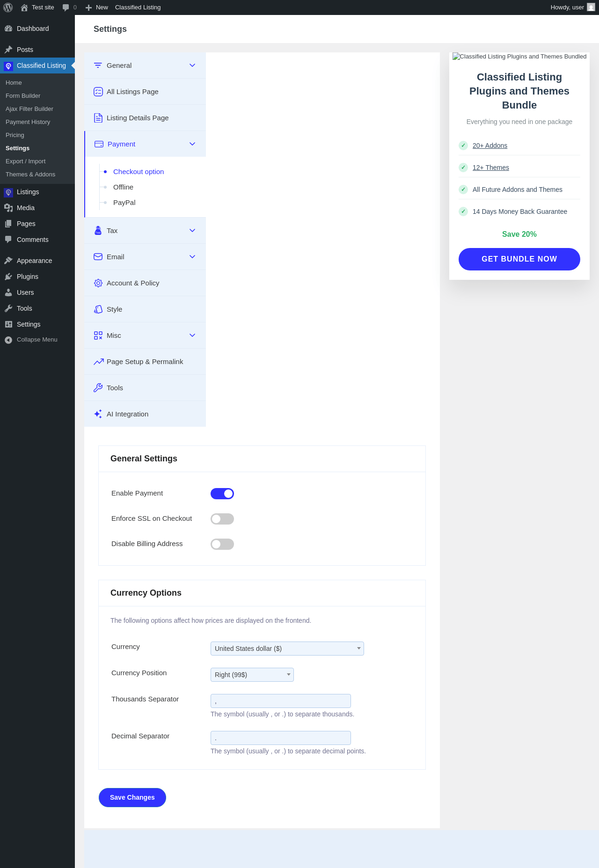
Task: Click the Appearance paintbrush icon
Action: (8, 261)
